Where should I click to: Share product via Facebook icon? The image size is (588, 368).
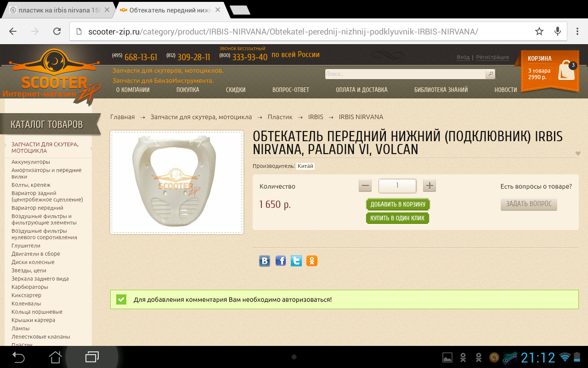281,261
